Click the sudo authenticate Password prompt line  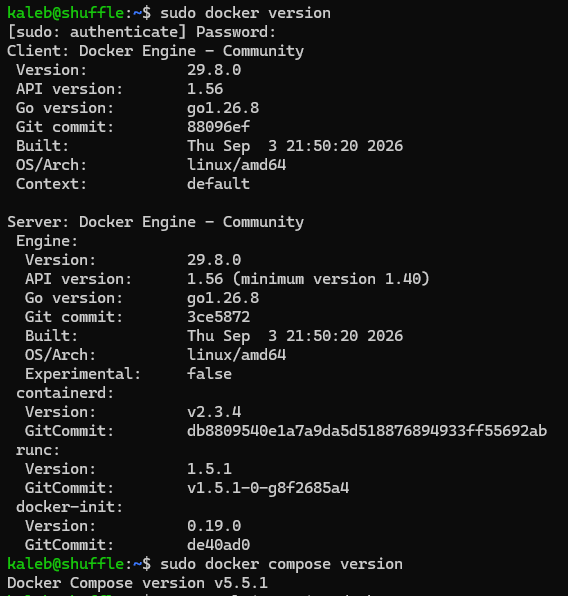pos(141,32)
